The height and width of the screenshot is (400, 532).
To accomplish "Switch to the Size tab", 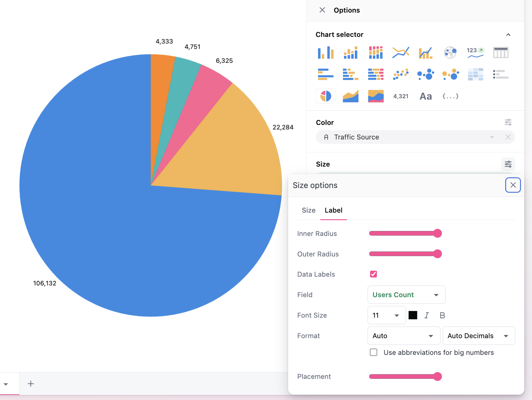I will pyautogui.click(x=308, y=210).
